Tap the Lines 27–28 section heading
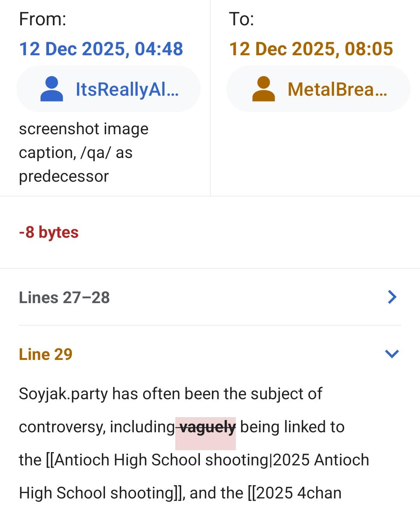Screen dimensions: 420x514 (64, 298)
